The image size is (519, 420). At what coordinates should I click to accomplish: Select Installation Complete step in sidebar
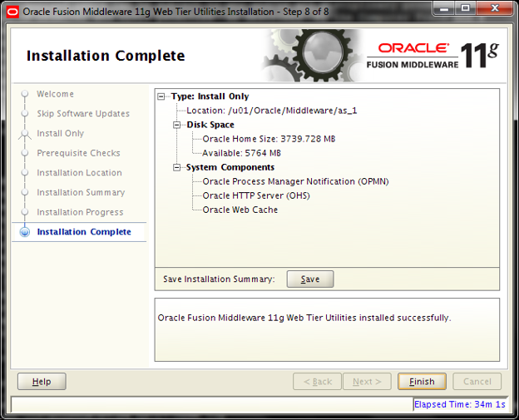point(84,232)
